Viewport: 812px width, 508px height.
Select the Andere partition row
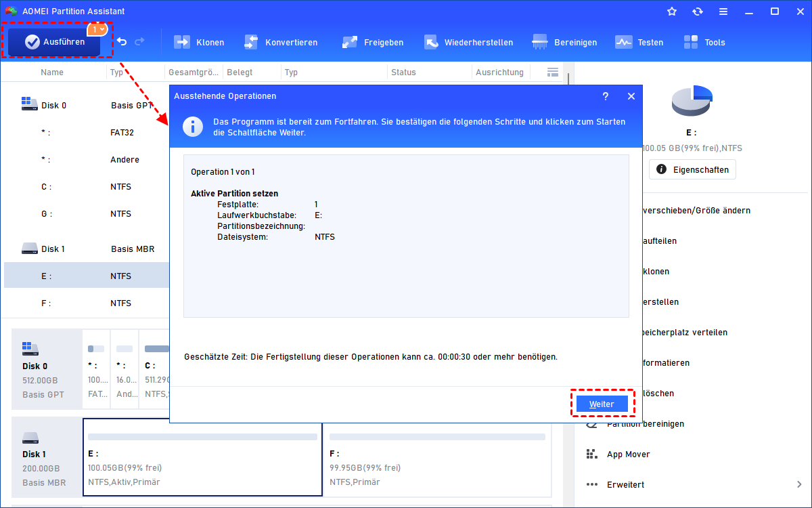click(x=87, y=159)
